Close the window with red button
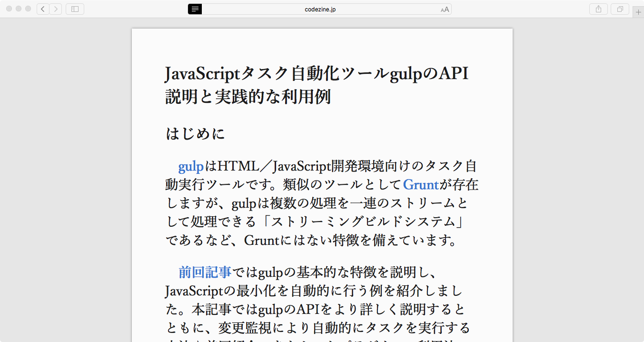Screen dimensions: 644x342 [x=9, y=9]
